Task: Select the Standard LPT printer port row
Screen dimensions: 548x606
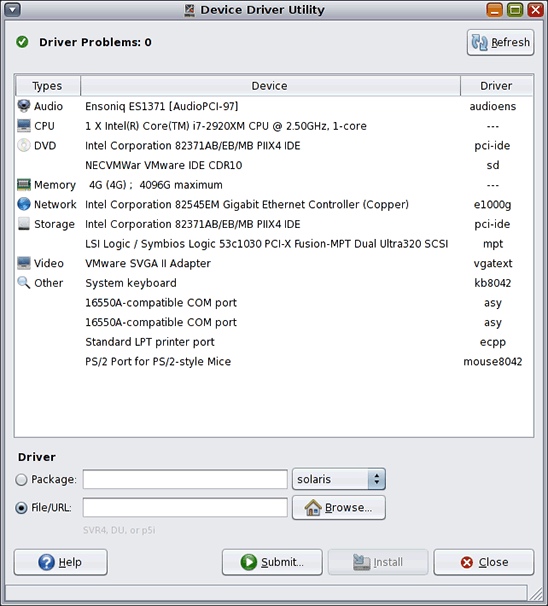Action: coord(274,342)
